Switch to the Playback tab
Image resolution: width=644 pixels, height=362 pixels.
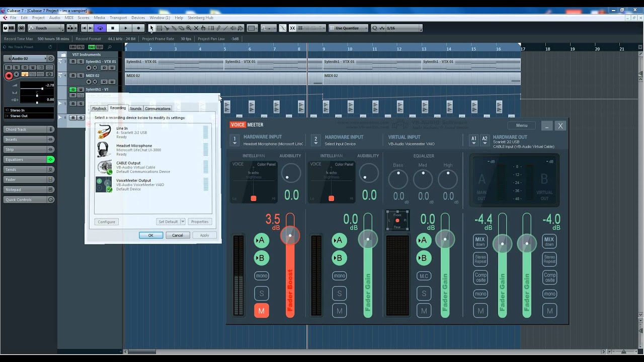(x=99, y=109)
